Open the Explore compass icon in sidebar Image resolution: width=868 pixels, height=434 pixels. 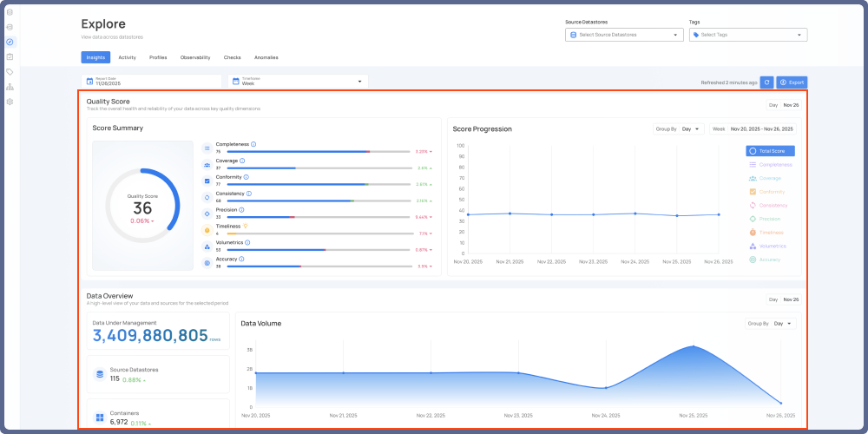(x=10, y=42)
